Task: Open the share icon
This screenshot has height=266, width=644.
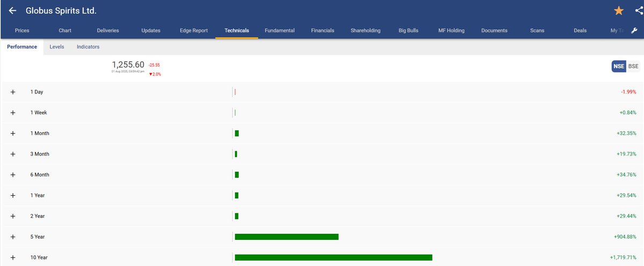Action: [639, 11]
